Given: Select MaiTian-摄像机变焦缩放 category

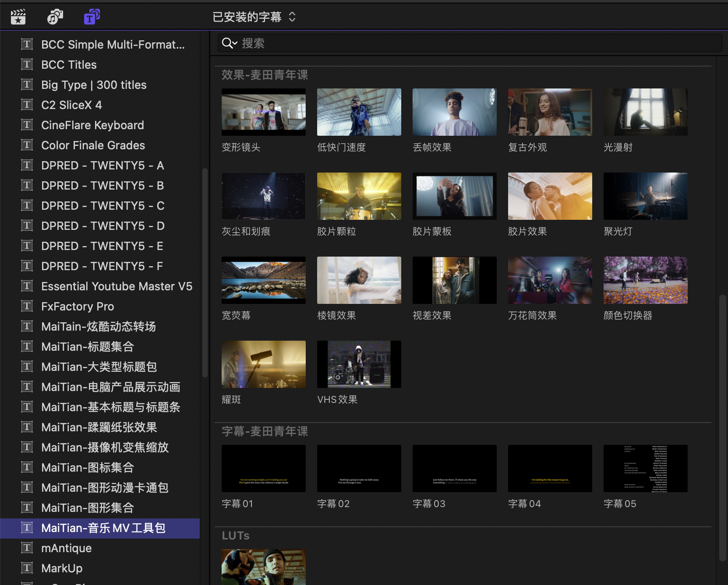Looking at the screenshot, I should pyautogui.click(x=100, y=448).
